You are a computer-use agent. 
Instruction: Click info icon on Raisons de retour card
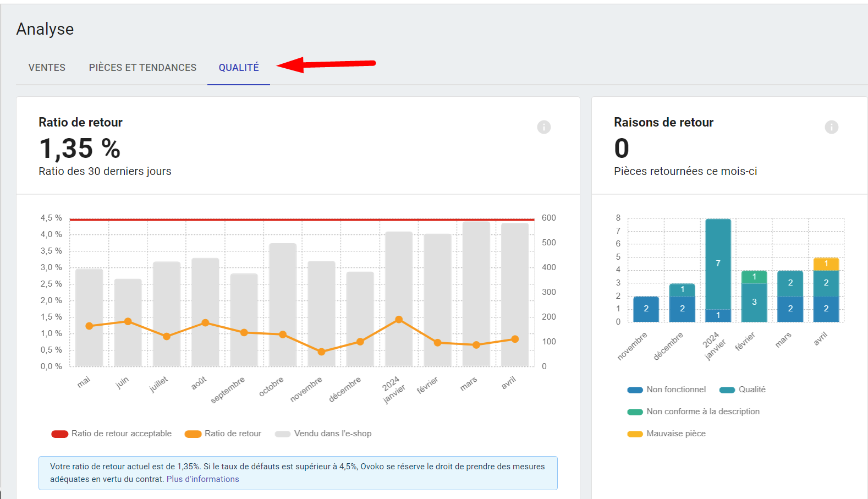[x=831, y=127]
